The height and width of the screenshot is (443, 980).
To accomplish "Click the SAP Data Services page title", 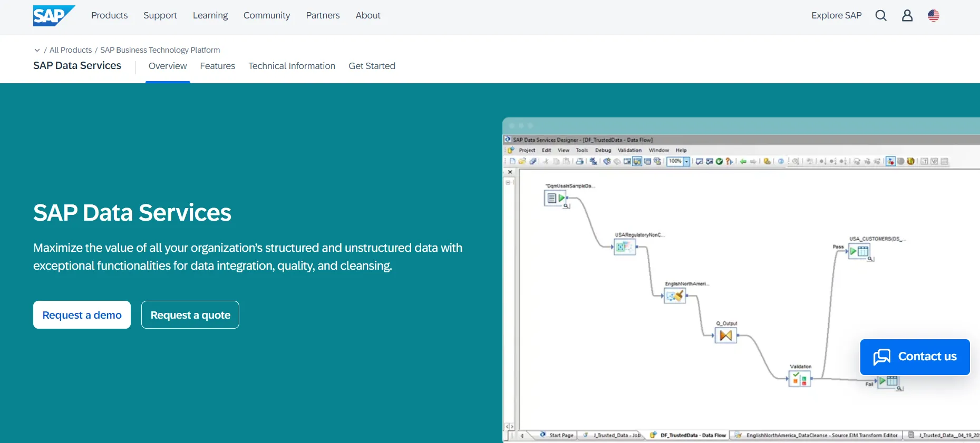I will pos(77,65).
